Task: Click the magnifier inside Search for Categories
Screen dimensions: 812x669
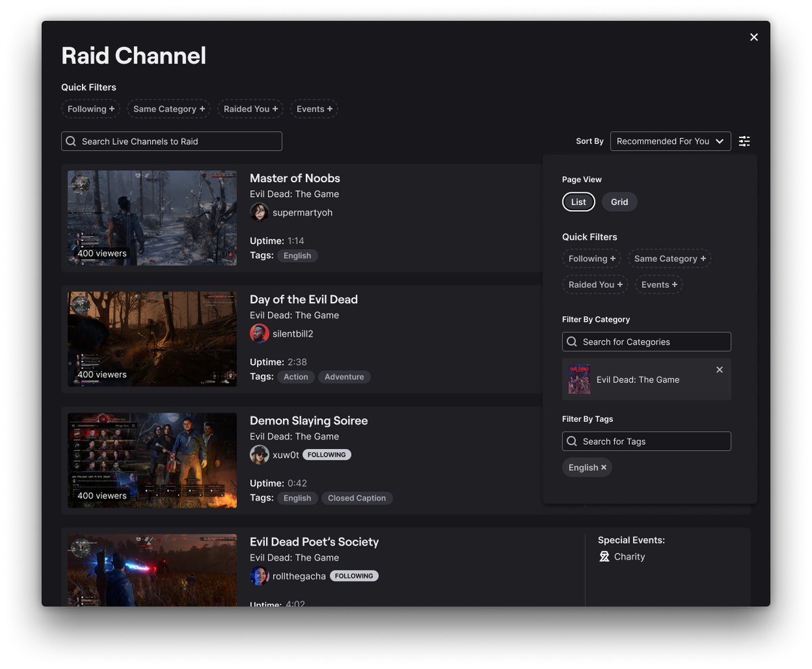Action: tap(572, 341)
